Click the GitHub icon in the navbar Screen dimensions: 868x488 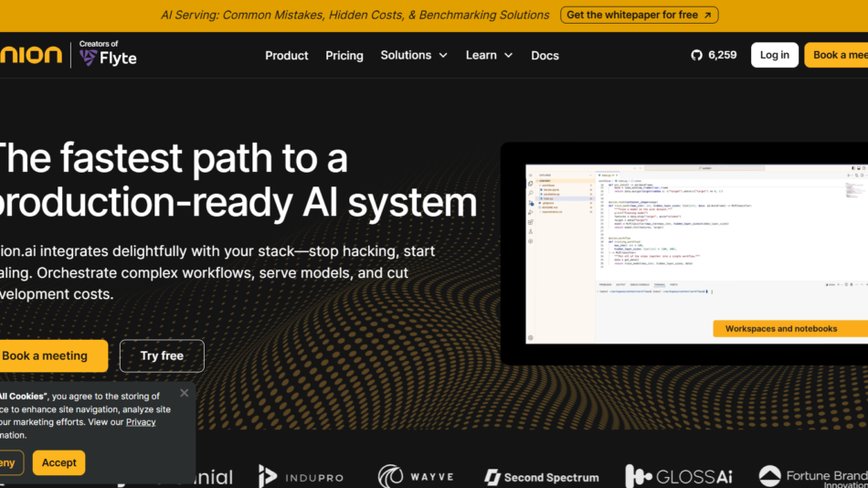click(x=697, y=56)
